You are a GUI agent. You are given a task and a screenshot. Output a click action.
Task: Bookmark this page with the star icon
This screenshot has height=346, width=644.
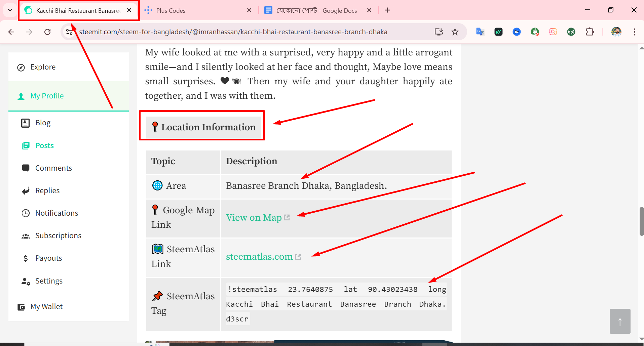(455, 32)
